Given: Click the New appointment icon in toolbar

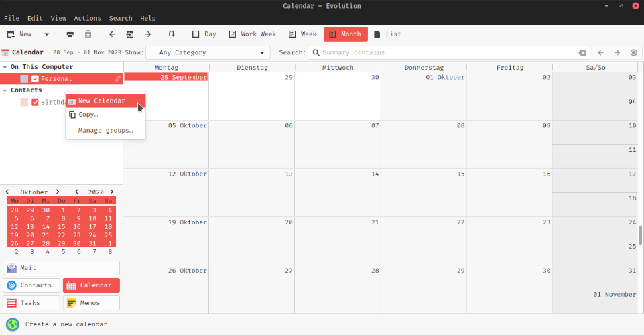Looking at the screenshot, I should pos(11,34).
